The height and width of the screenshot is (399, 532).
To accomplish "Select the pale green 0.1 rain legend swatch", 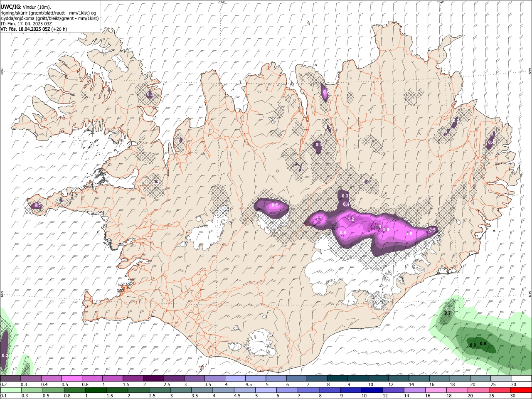I will click(x=11, y=390).
